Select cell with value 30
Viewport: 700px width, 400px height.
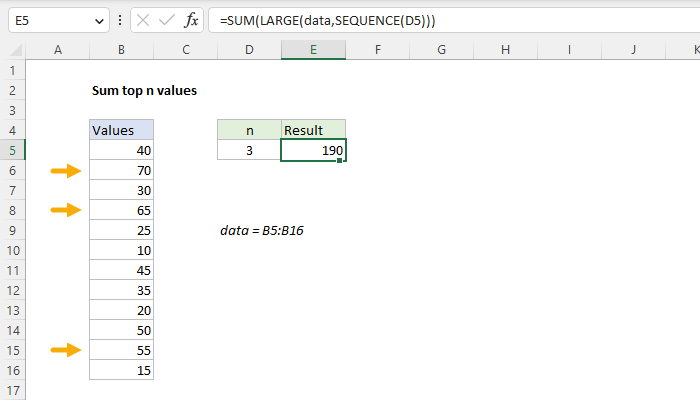coord(121,191)
